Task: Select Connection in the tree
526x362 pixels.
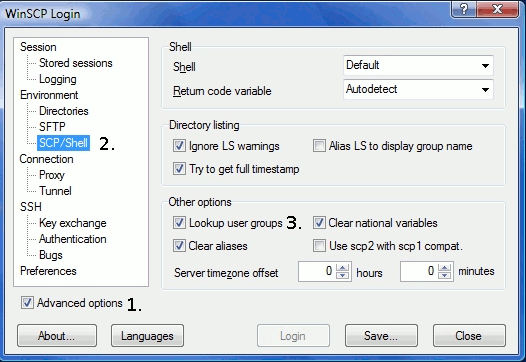Action: tap(46, 159)
